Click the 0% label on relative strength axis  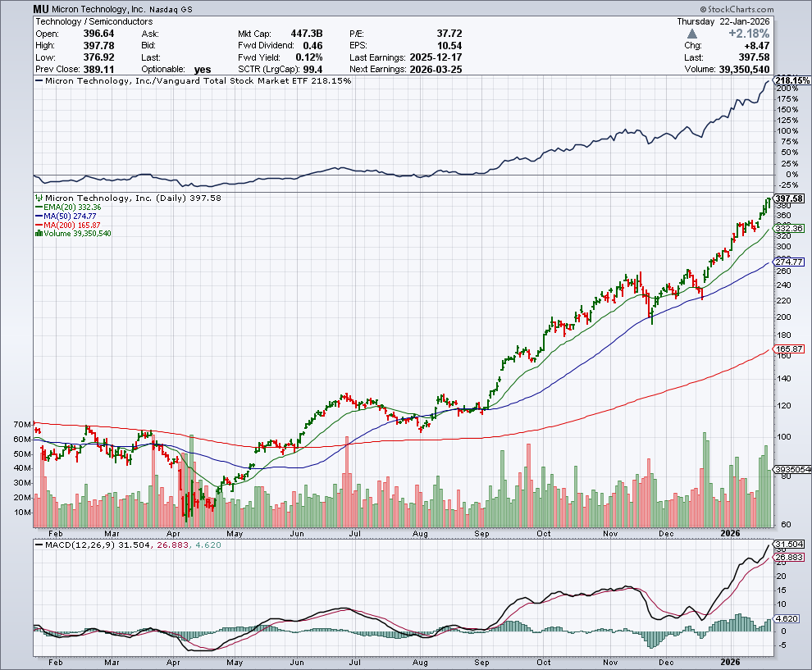[x=792, y=175]
